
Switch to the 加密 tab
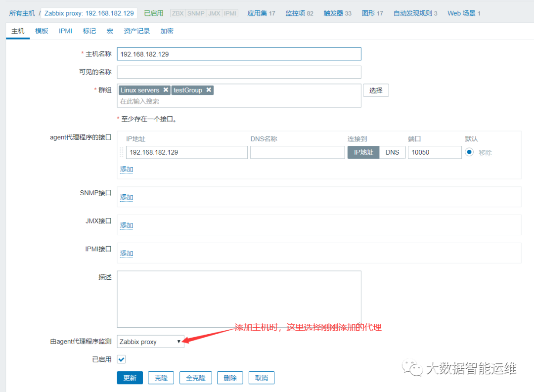(x=167, y=31)
